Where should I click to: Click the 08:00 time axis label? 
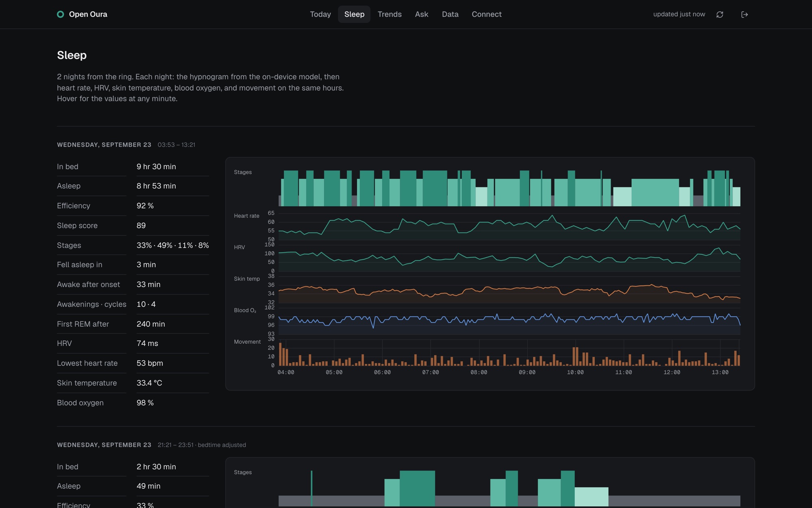click(479, 372)
